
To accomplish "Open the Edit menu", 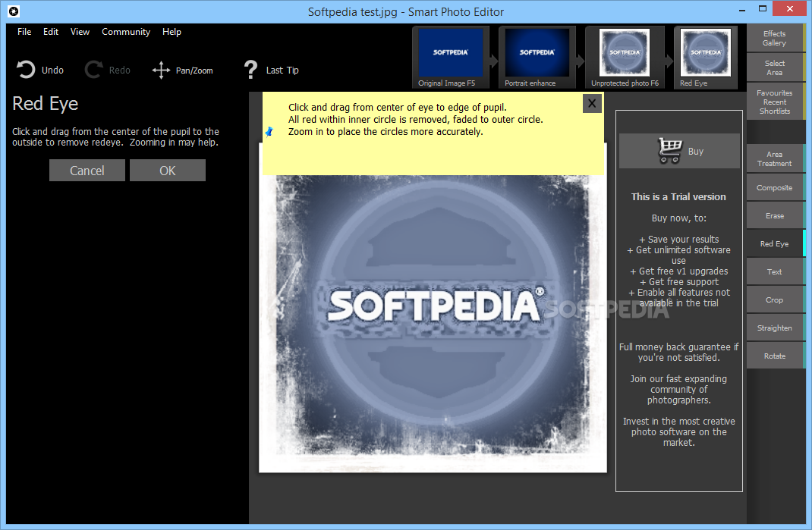I will [51, 32].
